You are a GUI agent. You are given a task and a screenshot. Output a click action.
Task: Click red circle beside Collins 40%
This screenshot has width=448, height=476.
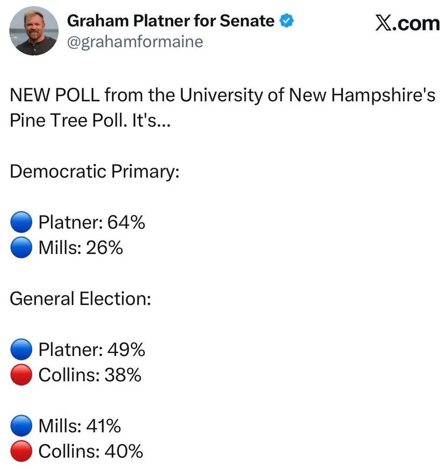tap(21, 451)
